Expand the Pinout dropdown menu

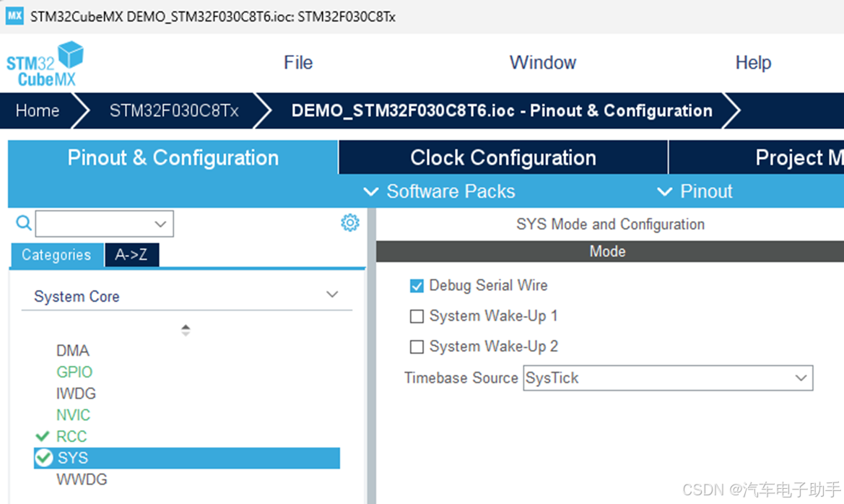695,191
